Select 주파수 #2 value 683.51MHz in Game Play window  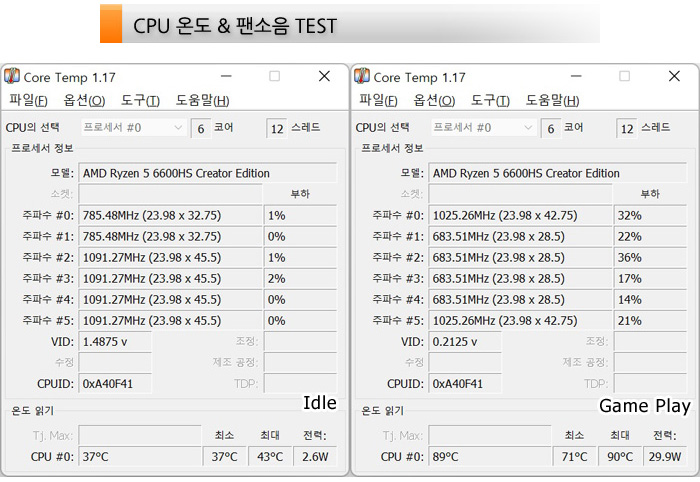click(x=521, y=257)
